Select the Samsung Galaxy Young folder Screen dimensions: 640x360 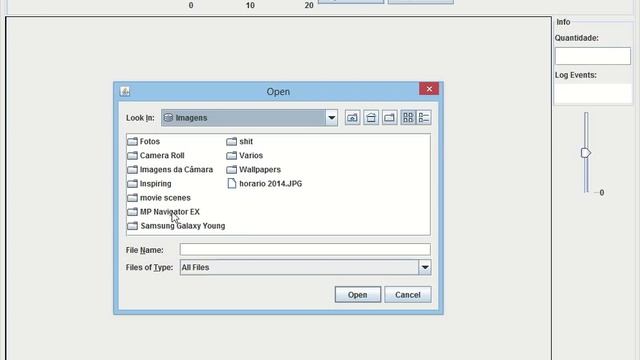coord(176,226)
